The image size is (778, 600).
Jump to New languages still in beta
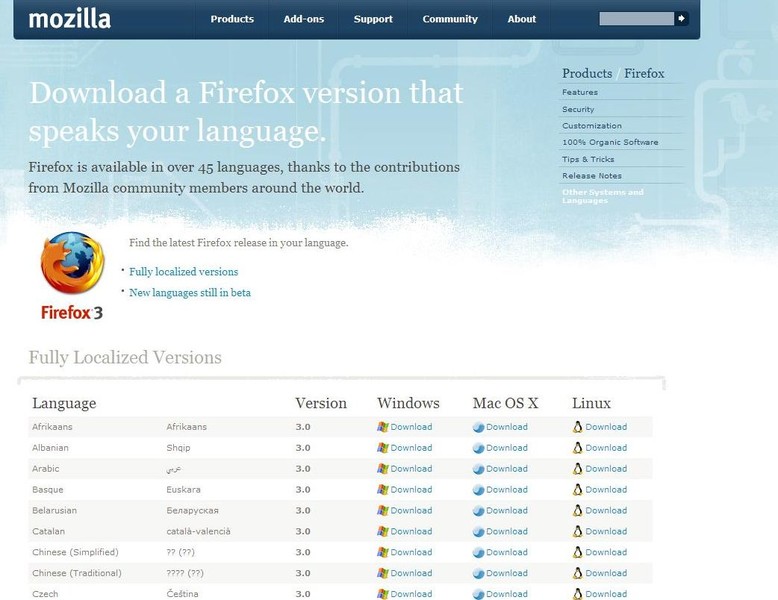[x=190, y=293]
